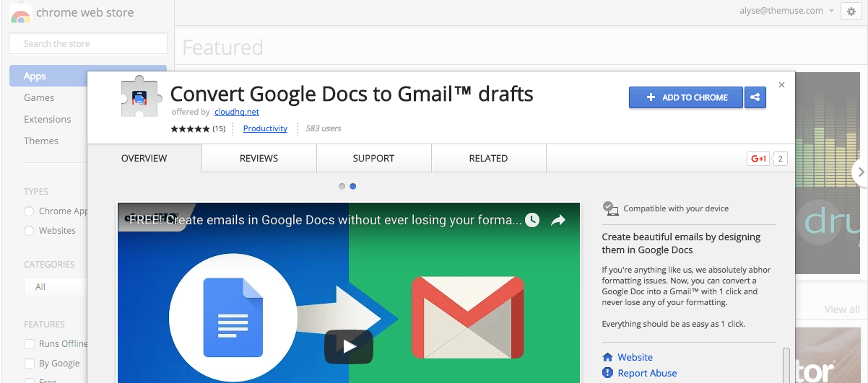
Task: Click the extension puzzle piece icon
Action: click(x=141, y=96)
